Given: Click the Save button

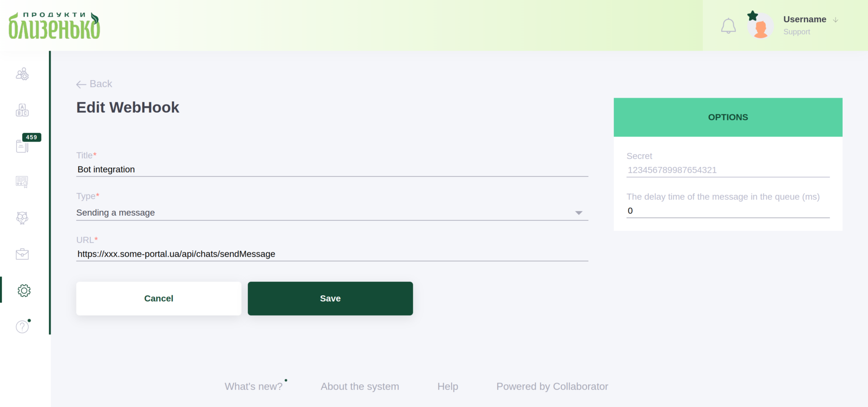Looking at the screenshot, I should (330, 298).
